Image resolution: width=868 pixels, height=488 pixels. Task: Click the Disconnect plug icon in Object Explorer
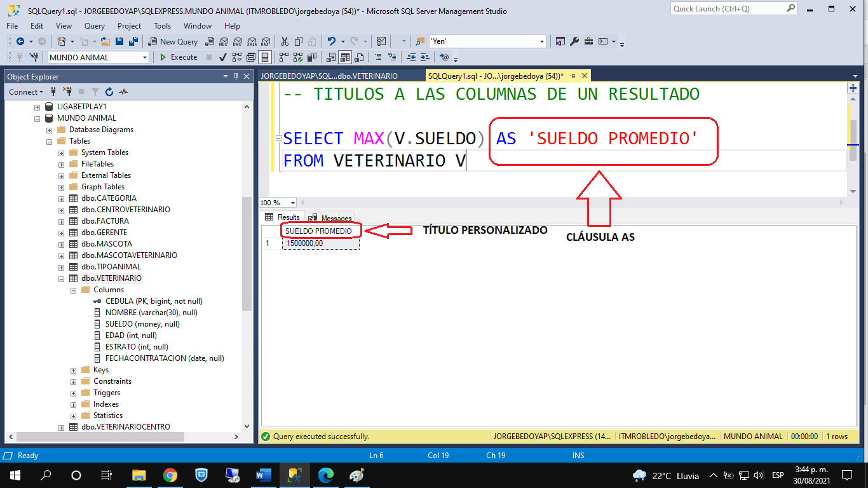67,91
